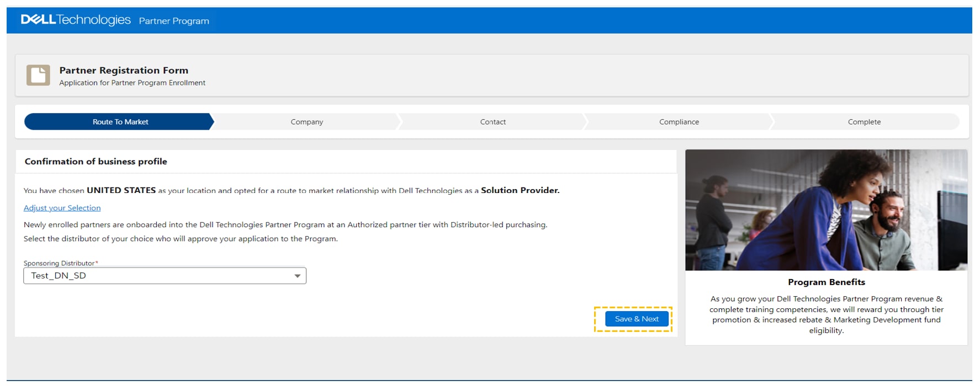
Task: Click the Partner Registration Form document icon
Action: [38, 75]
